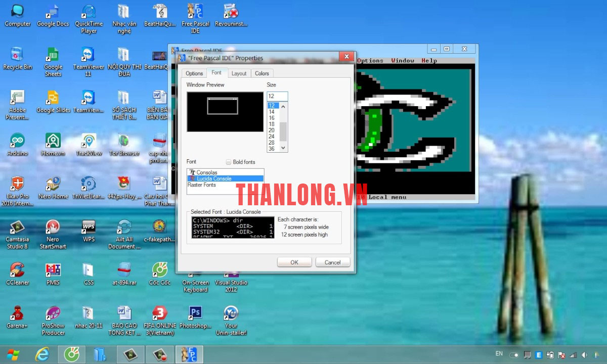The image size is (607, 364).
Task: Click the Size input field
Action: point(277,96)
